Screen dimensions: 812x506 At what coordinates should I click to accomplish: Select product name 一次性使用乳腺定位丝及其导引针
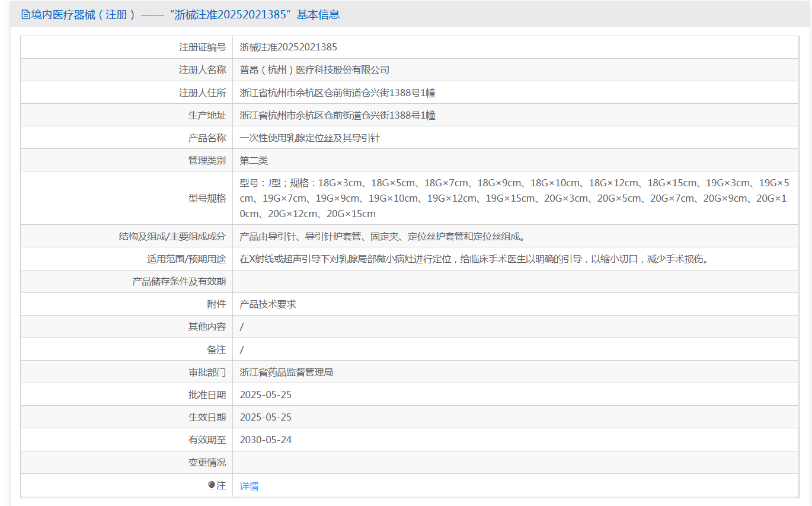click(x=310, y=138)
